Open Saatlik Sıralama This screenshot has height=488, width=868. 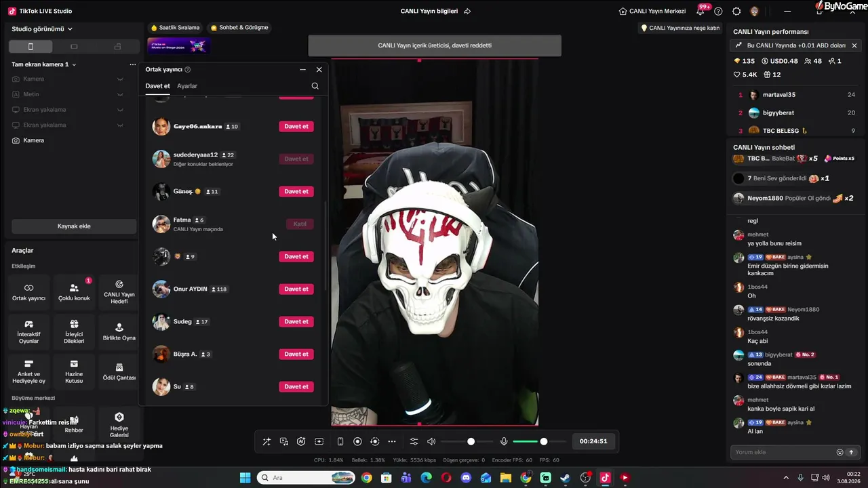click(x=175, y=28)
